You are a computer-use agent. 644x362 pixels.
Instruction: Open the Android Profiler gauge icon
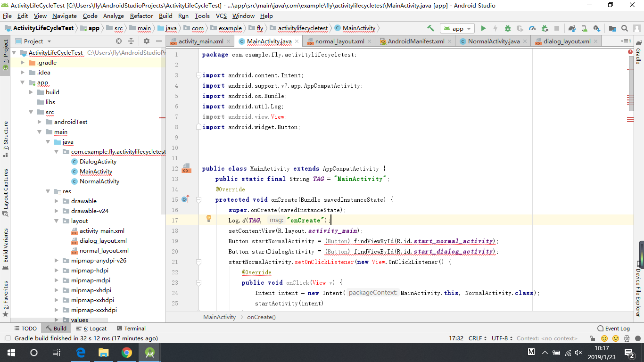click(532, 28)
